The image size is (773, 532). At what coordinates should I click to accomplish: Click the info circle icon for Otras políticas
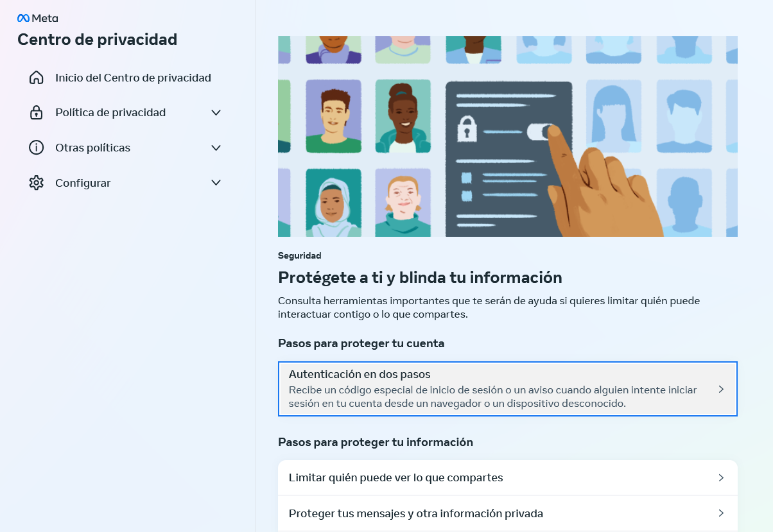37,148
